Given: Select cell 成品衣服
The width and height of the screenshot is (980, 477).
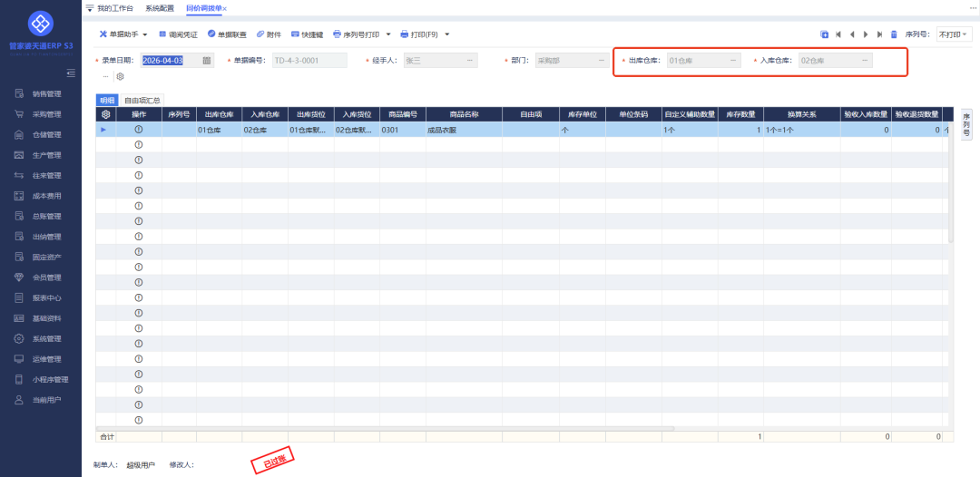Looking at the screenshot, I should pyautogui.click(x=464, y=130).
